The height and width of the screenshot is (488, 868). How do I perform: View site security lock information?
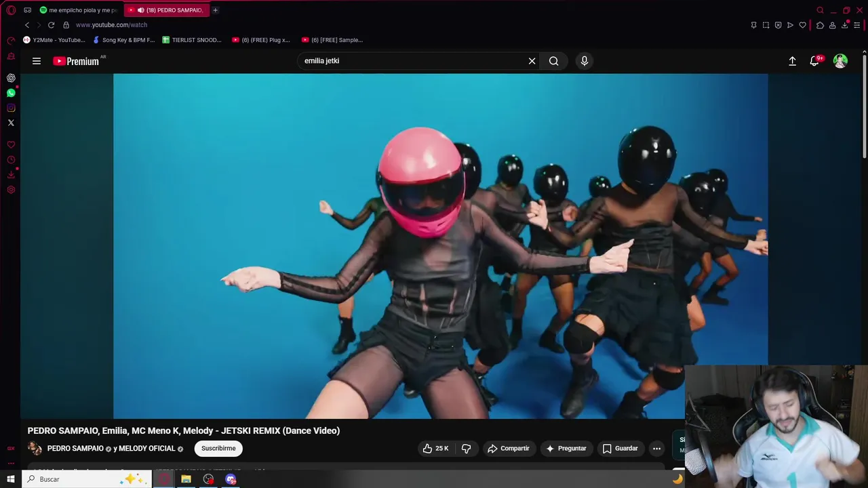(66, 25)
